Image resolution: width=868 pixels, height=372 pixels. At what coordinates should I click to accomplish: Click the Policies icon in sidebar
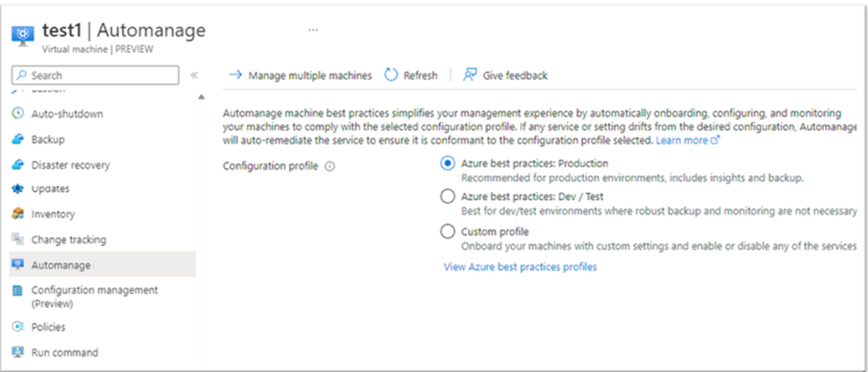point(17,327)
